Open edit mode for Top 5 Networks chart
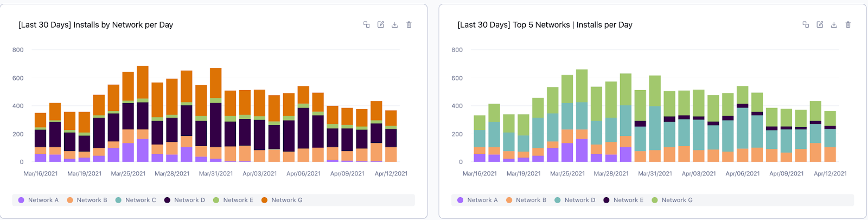Screen dimensions: 868x220 pyautogui.click(x=820, y=24)
